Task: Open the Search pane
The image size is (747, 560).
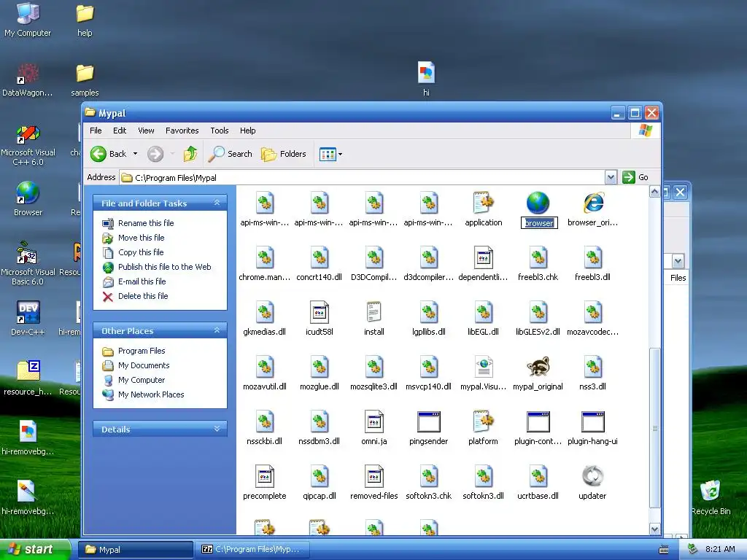Action: pos(231,154)
